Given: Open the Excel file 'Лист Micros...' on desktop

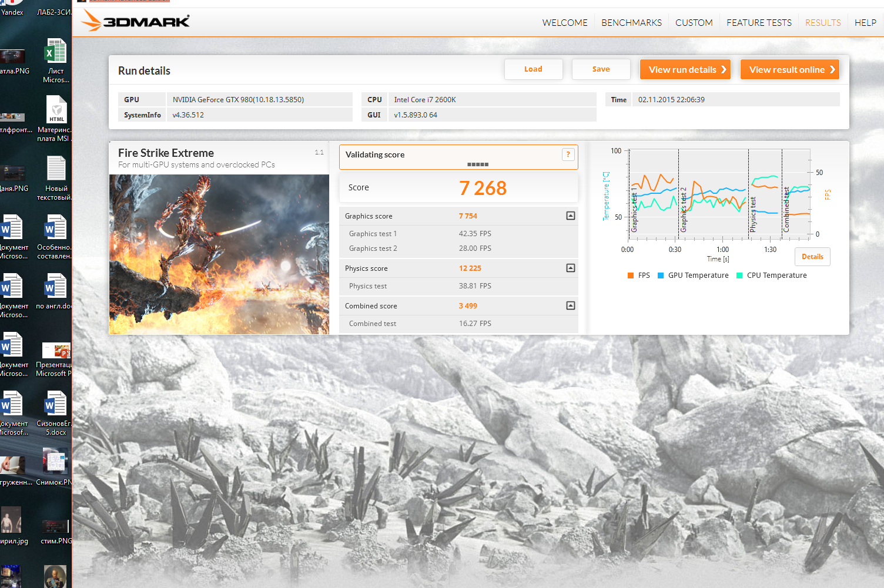Looking at the screenshot, I should [56, 60].
